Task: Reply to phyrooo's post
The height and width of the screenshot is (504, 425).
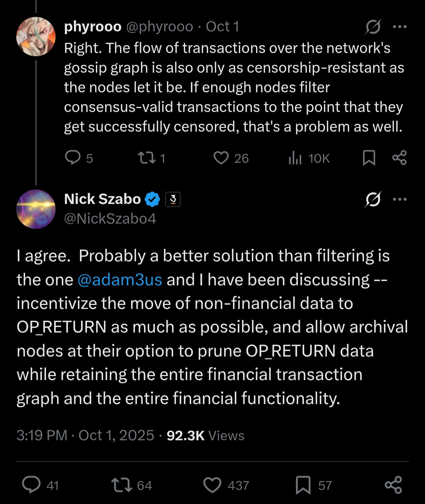Action: (x=73, y=158)
